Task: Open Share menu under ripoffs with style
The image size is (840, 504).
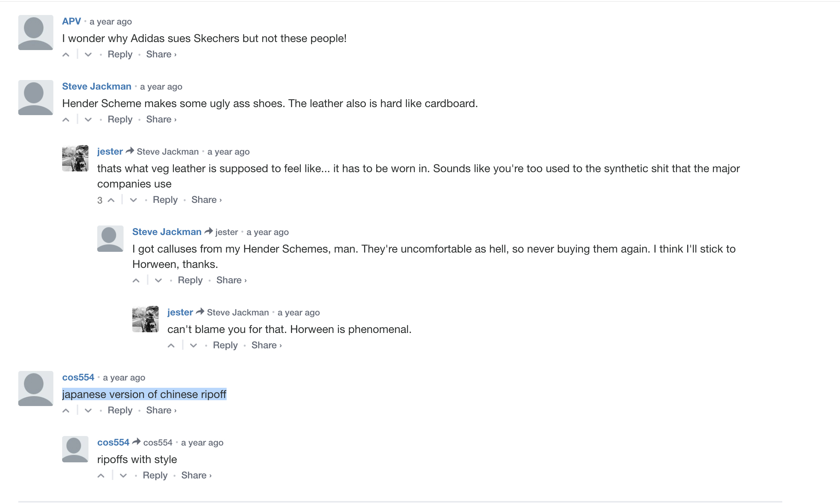Action: pos(196,475)
